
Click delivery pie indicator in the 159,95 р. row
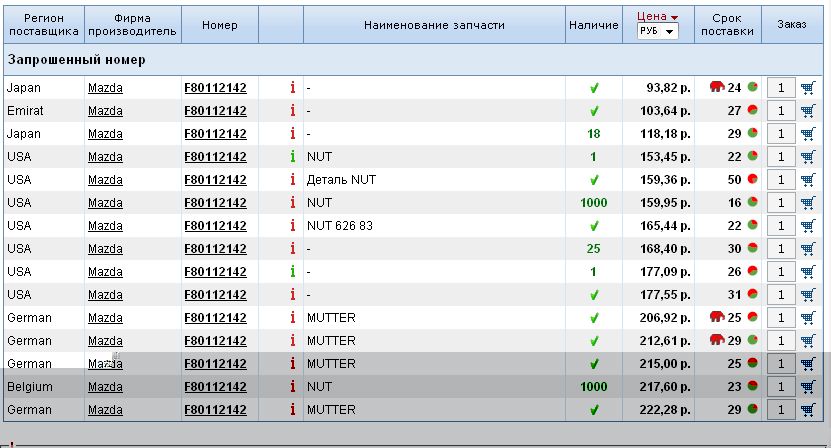coord(752,202)
